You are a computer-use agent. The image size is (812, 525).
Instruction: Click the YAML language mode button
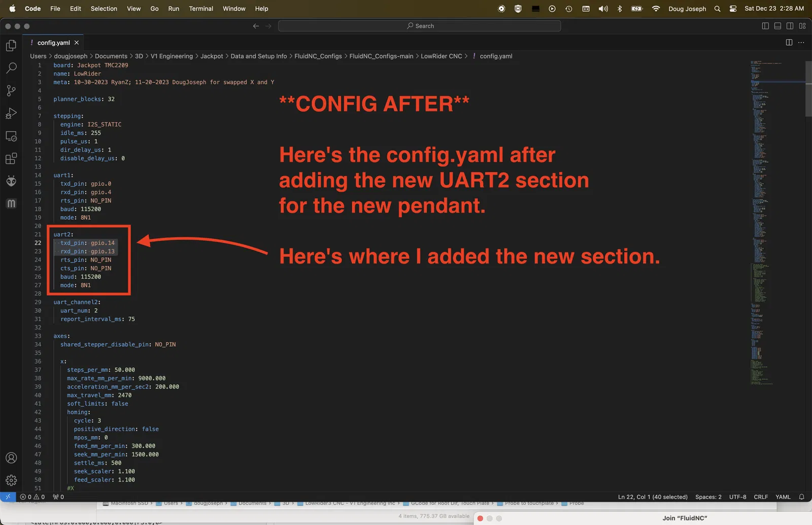(x=783, y=497)
